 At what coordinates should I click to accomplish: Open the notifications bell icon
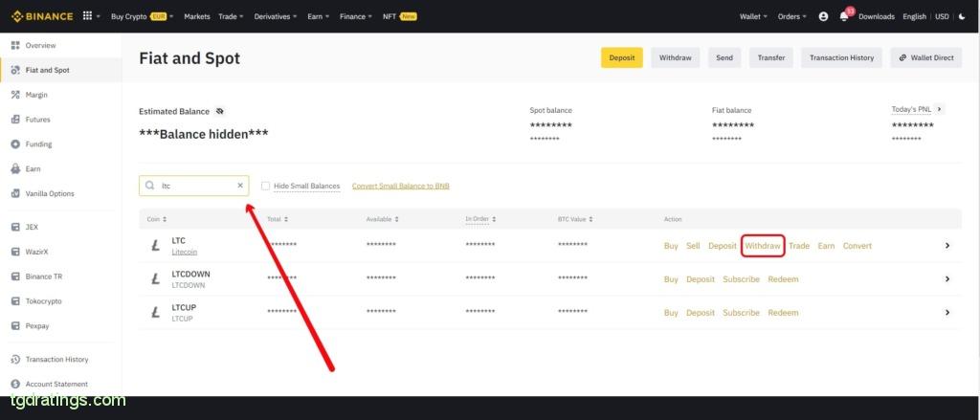[844, 17]
